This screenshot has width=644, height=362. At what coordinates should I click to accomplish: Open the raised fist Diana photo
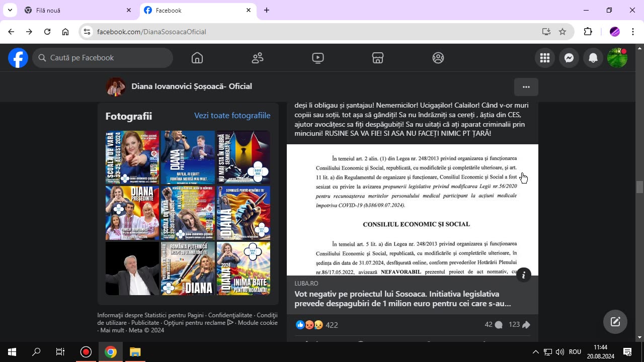244,213
